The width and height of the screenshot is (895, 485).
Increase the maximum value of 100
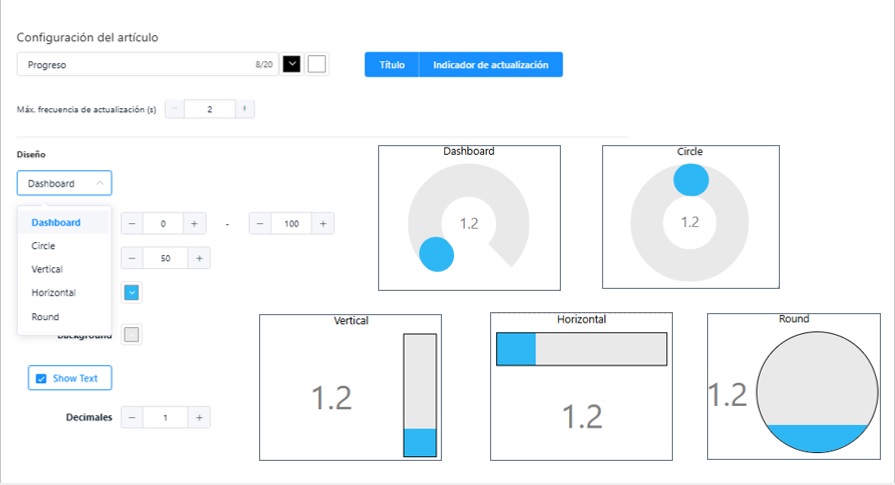(322, 224)
